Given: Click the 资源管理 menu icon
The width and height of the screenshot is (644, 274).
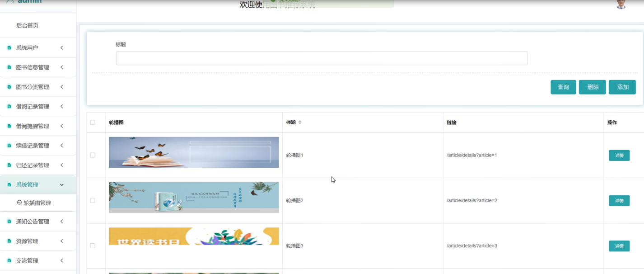Looking at the screenshot, I should 9,241.
